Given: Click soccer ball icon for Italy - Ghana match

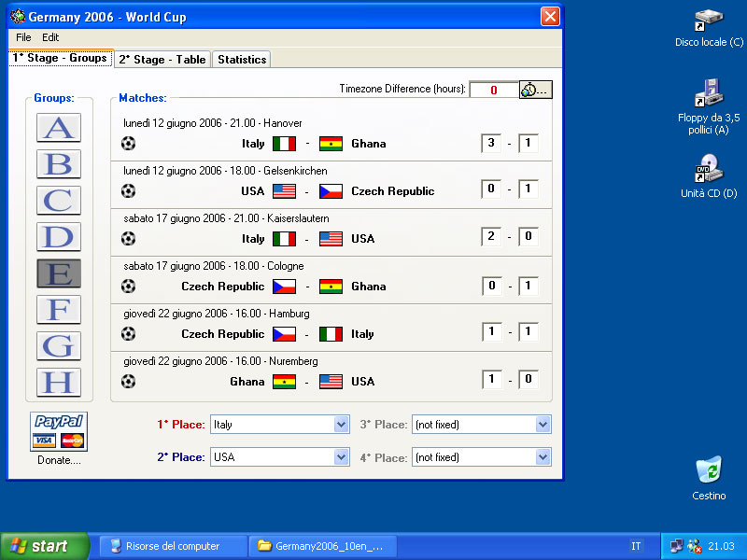Looking at the screenshot, I should coord(128,144).
